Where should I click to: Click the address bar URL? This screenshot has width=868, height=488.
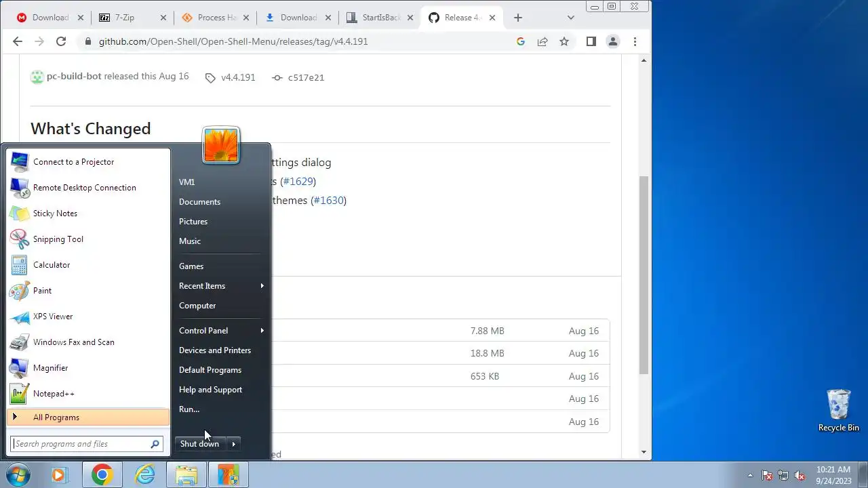pos(233,41)
